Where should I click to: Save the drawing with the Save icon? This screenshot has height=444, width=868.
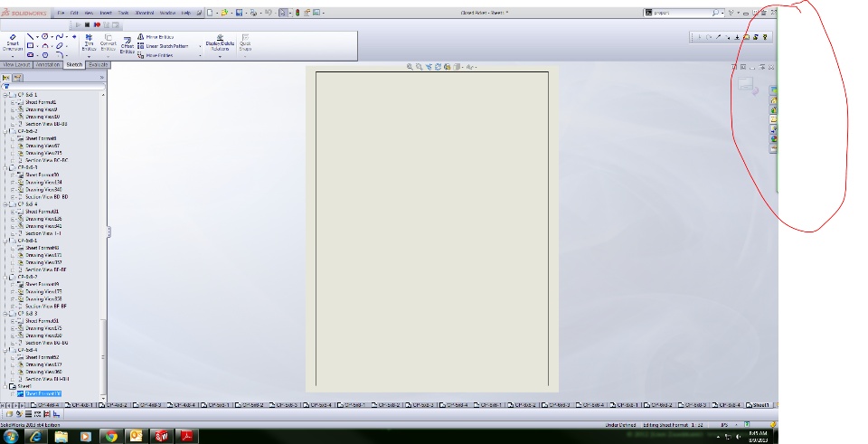(x=239, y=12)
